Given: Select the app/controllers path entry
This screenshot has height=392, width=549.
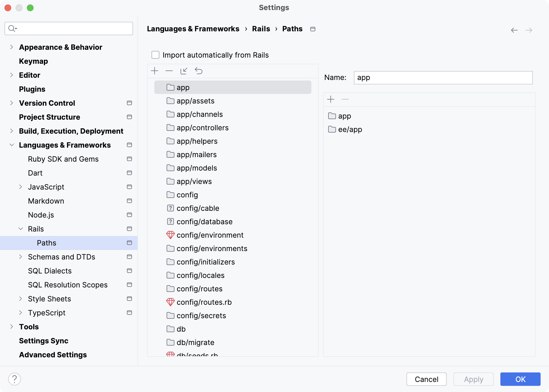Looking at the screenshot, I should coord(202,128).
